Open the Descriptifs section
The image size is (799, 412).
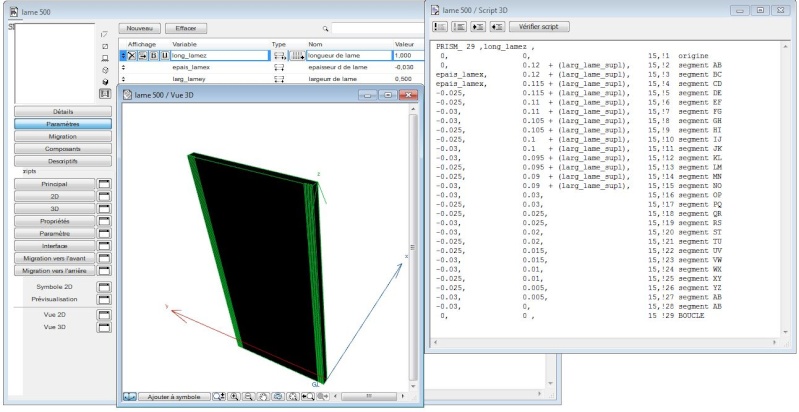[x=63, y=161]
